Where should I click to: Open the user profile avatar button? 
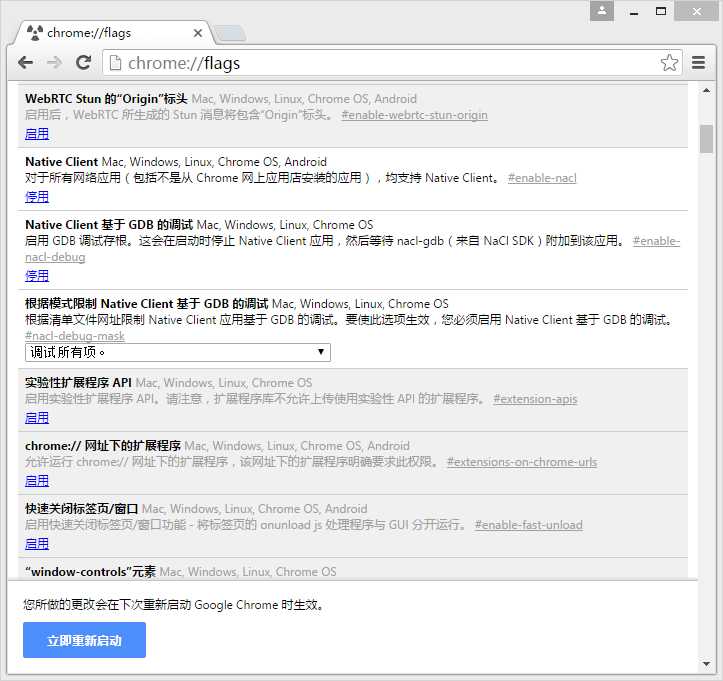click(602, 11)
